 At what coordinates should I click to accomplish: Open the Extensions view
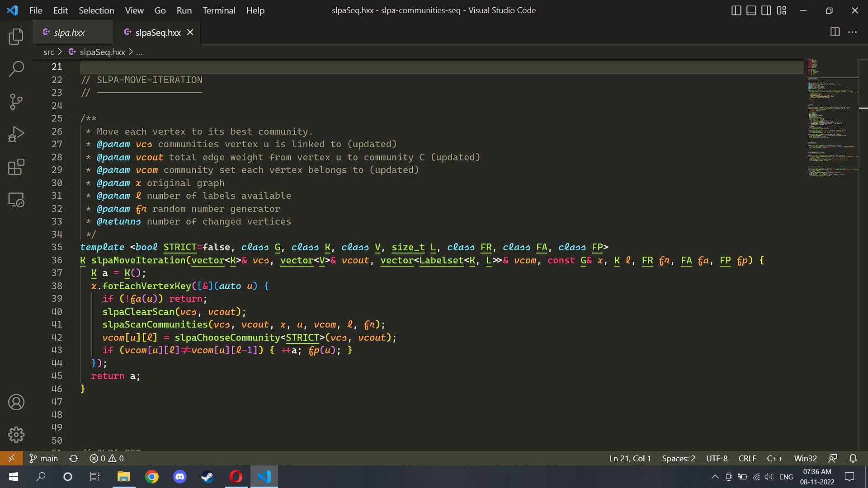[x=16, y=167]
